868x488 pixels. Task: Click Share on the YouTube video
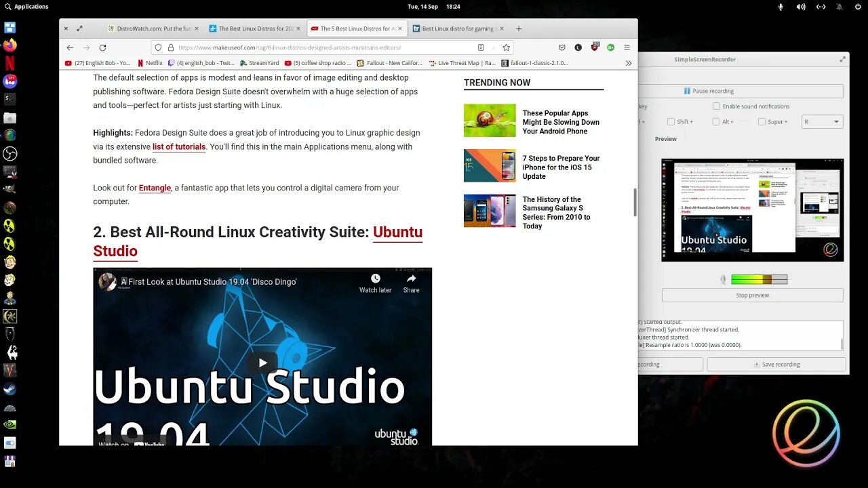click(411, 283)
